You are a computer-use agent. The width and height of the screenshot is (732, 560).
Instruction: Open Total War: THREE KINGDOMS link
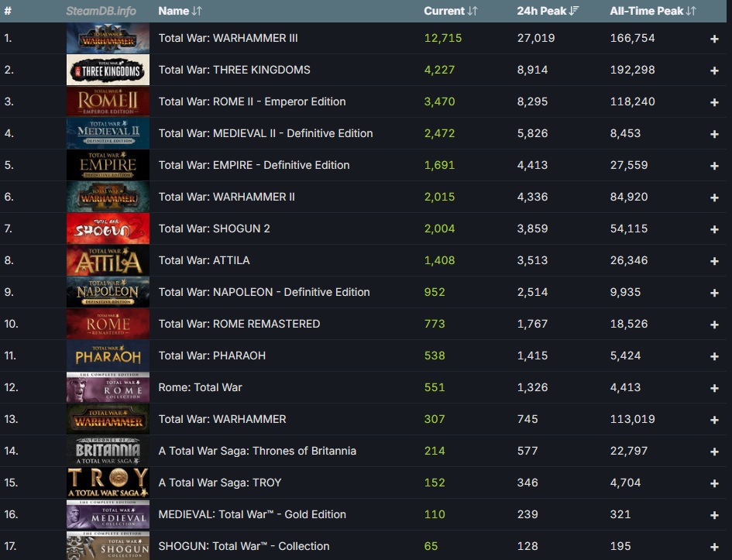coord(235,70)
